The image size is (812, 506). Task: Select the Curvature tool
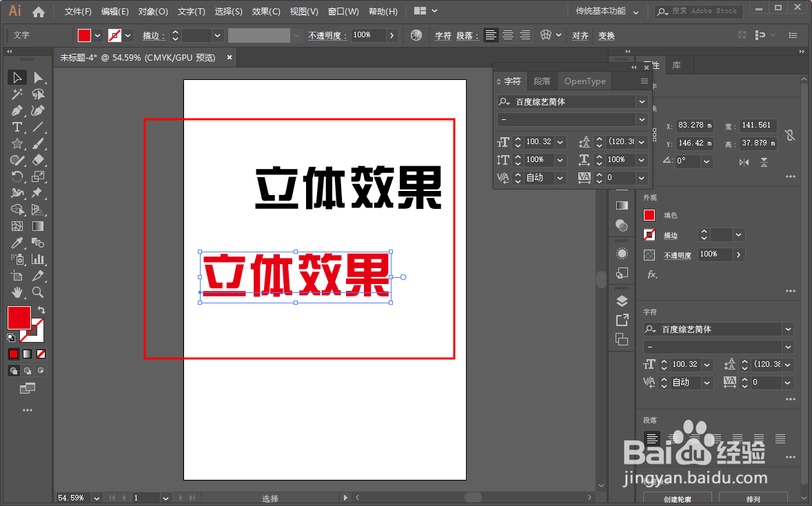click(x=38, y=111)
